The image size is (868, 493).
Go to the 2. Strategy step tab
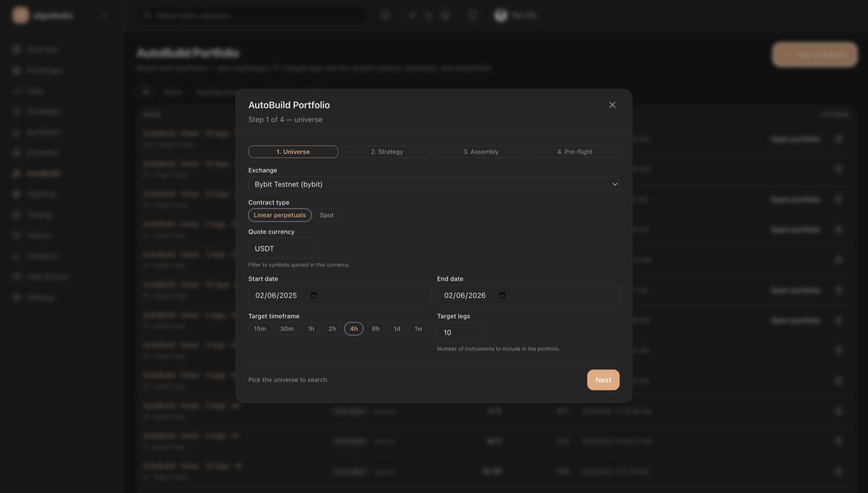[387, 151]
